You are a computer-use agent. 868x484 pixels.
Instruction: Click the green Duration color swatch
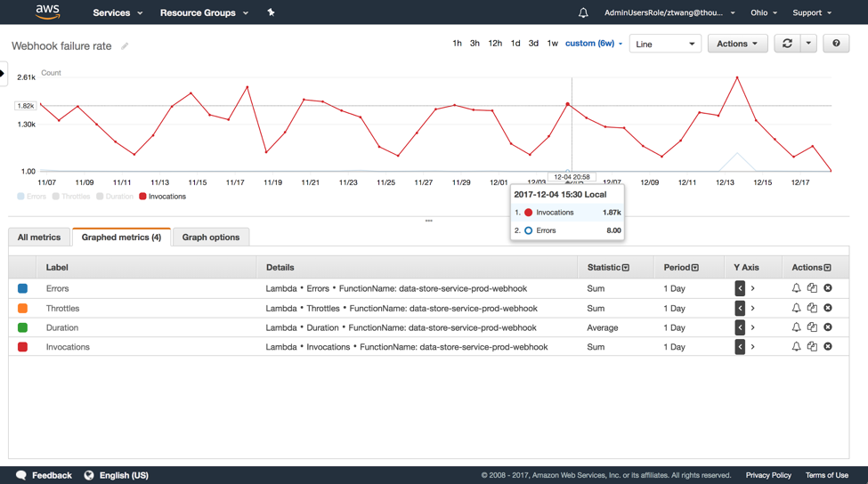[23, 327]
